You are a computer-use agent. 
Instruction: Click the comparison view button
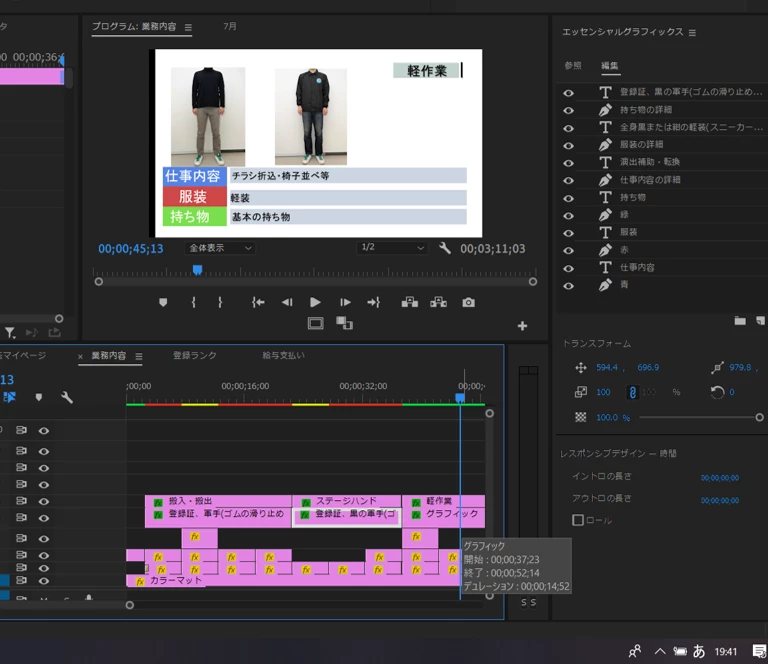[x=344, y=323]
